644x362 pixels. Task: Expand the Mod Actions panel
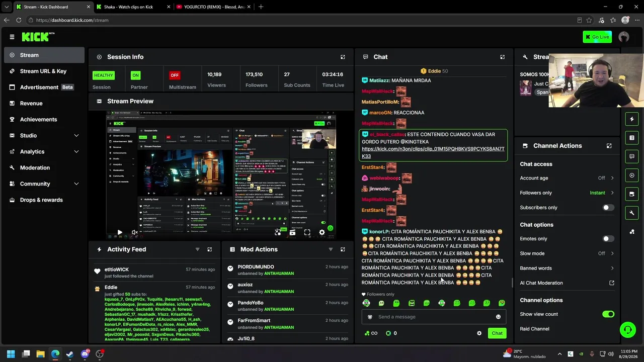(x=343, y=249)
